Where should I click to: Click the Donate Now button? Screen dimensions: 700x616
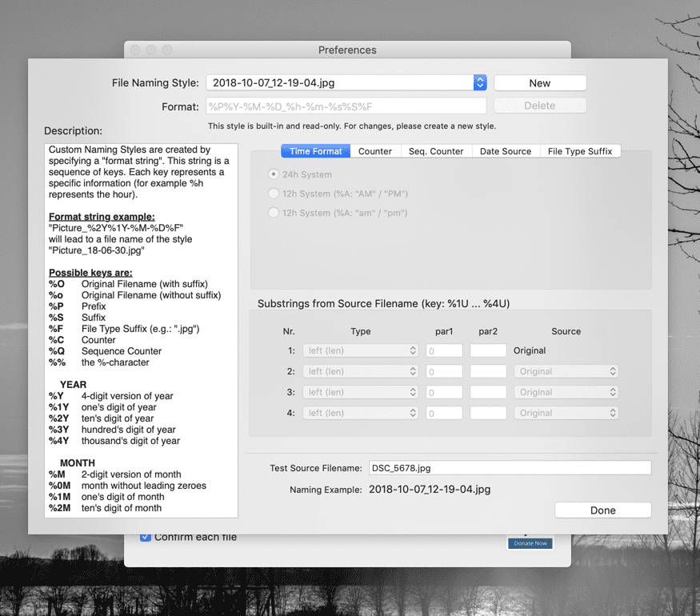[x=530, y=543]
